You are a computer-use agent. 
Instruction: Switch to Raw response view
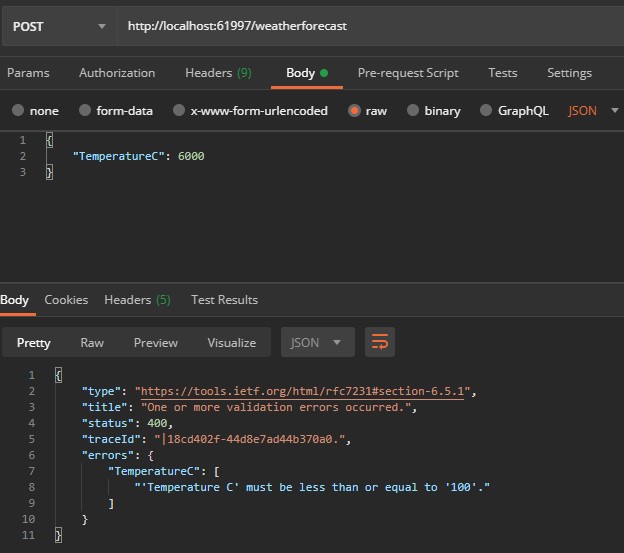pyautogui.click(x=92, y=342)
